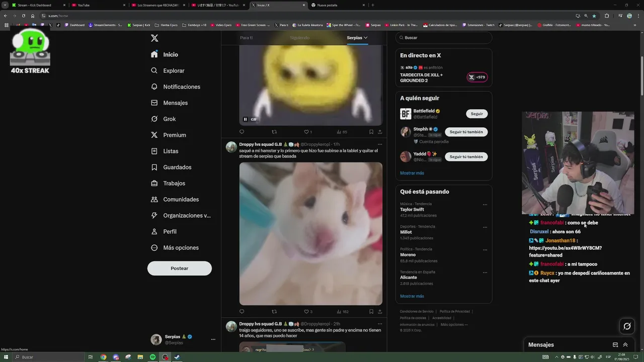Compose new message in Mensajes drawer
The width and height of the screenshot is (644, 362).
pos(615,345)
